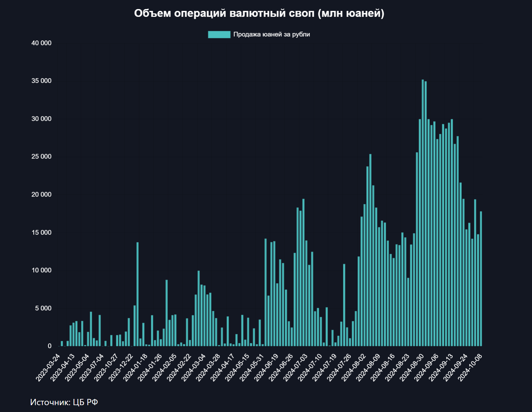This screenshot has height=412, width=532.
Task: Click the 2024-03-04 date label
Action: (194, 367)
